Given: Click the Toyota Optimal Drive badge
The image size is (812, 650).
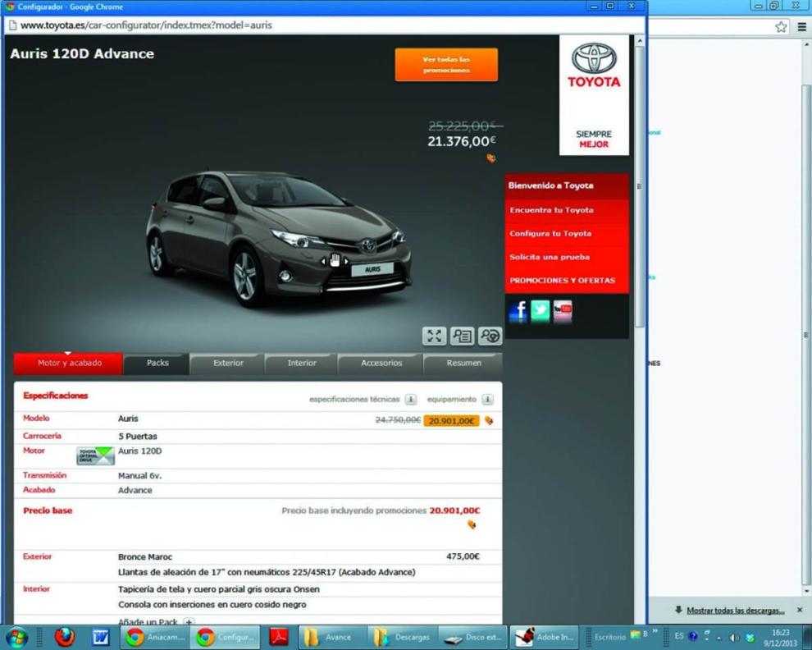Looking at the screenshot, I should coord(95,455).
